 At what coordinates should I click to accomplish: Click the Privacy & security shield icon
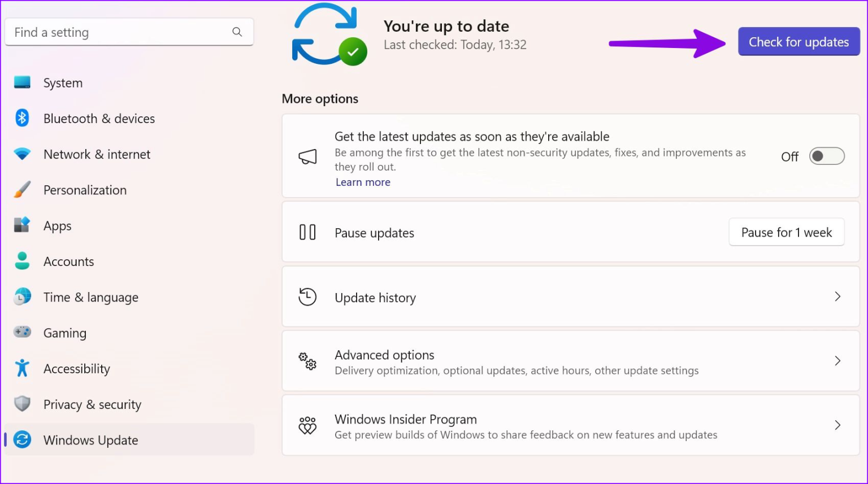(22, 404)
